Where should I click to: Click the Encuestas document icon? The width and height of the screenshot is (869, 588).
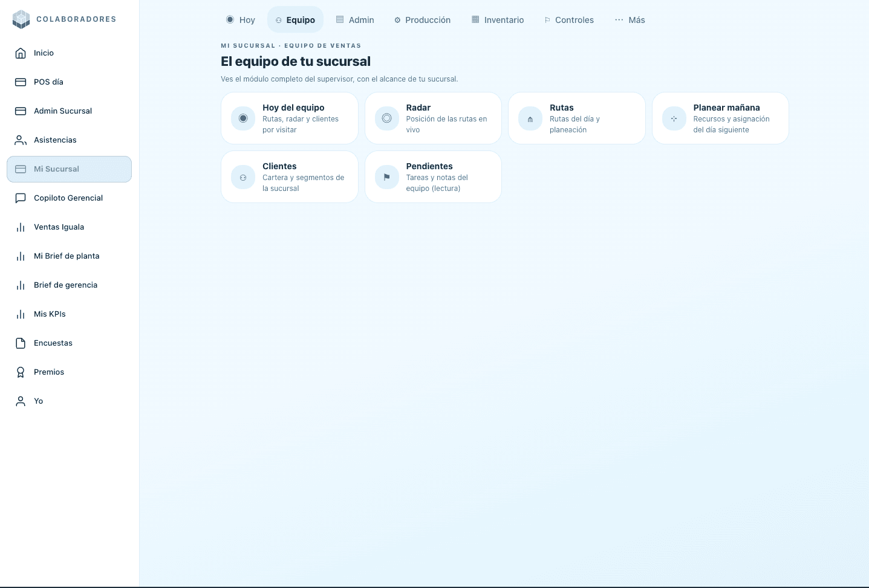click(21, 343)
